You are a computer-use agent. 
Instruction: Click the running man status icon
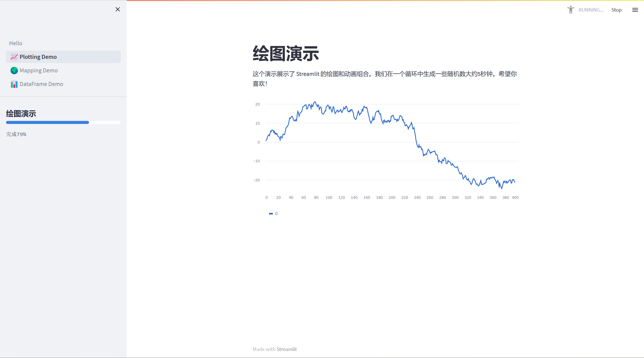(571, 10)
